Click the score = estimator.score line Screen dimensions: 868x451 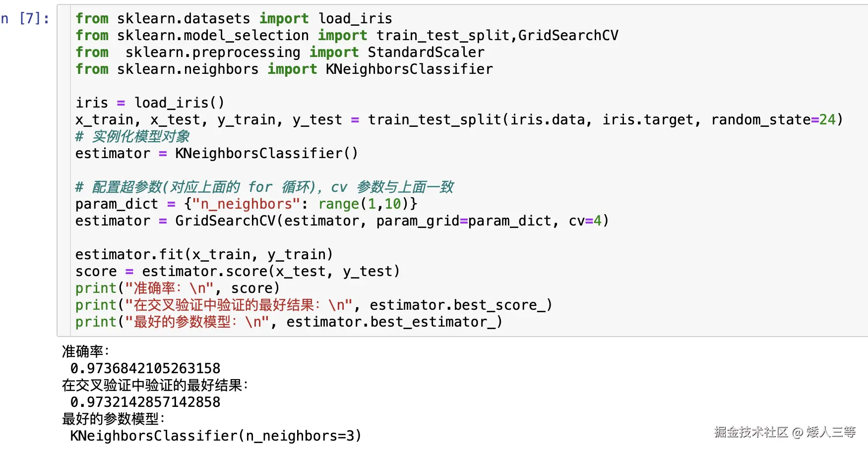click(237, 272)
